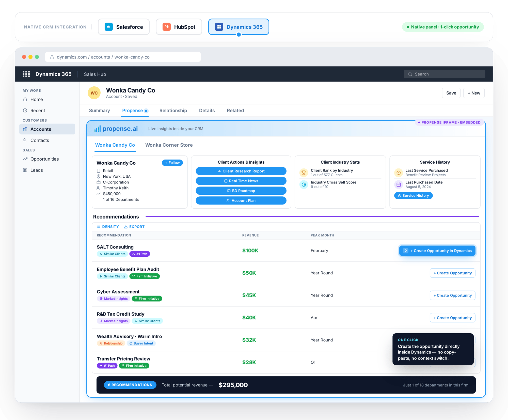This screenshot has height=420, width=508.
Task: Open the Client Research Report
Action: [241, 171]
